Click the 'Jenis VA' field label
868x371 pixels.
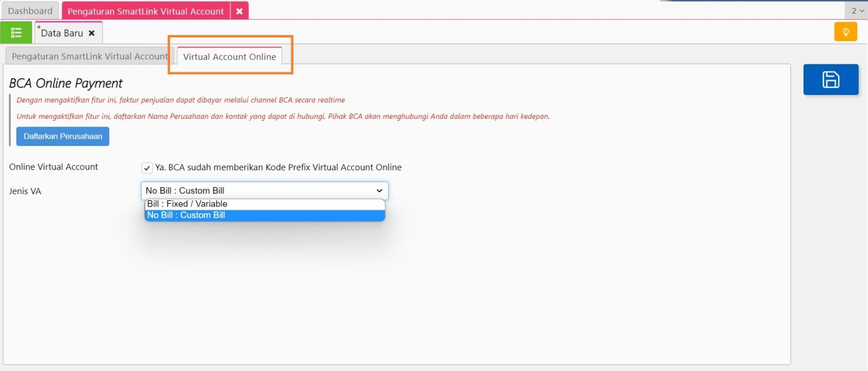25,191
